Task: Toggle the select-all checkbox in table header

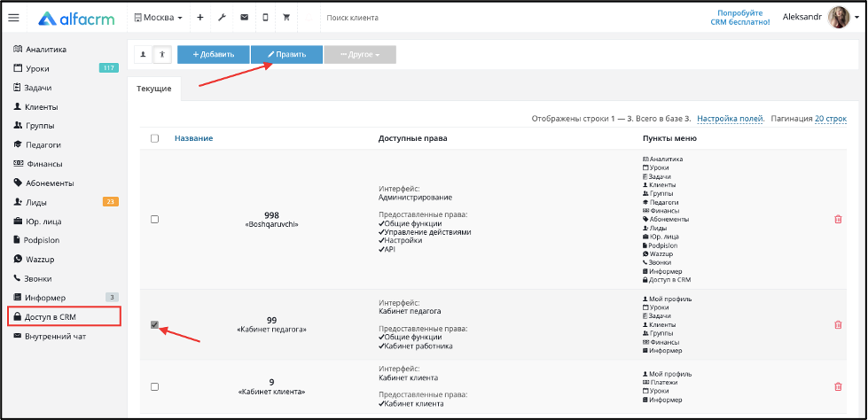Action: point(155,138)
